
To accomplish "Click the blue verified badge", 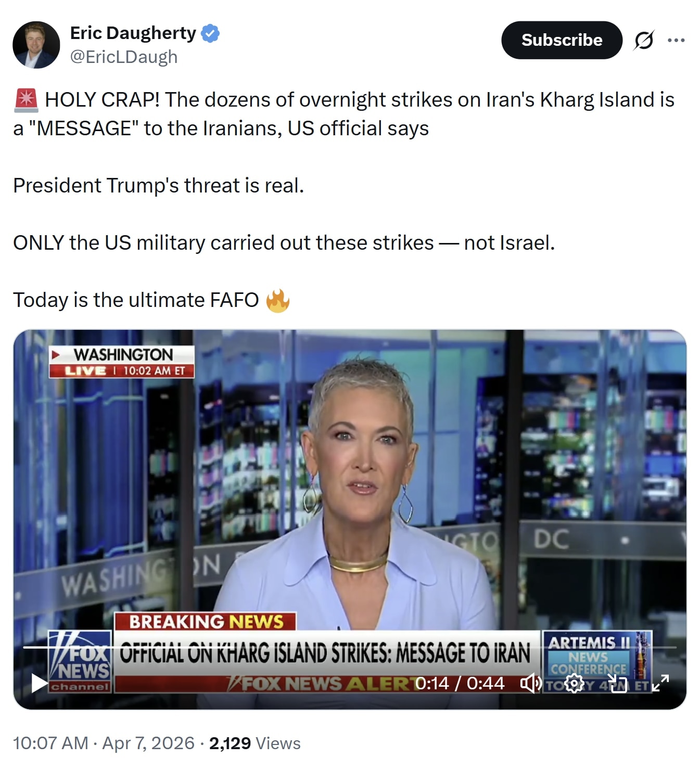I will coord(210,33).
